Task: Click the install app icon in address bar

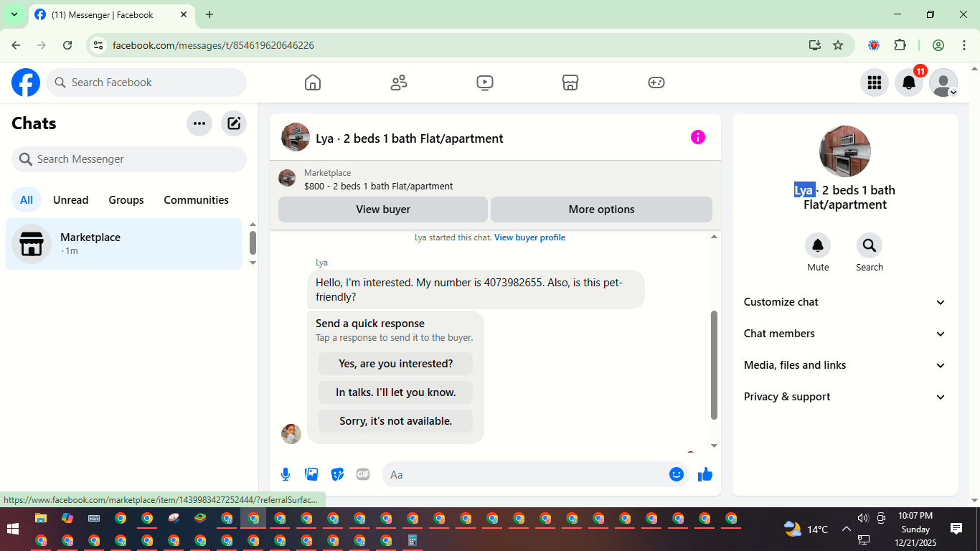Action: 815,45
